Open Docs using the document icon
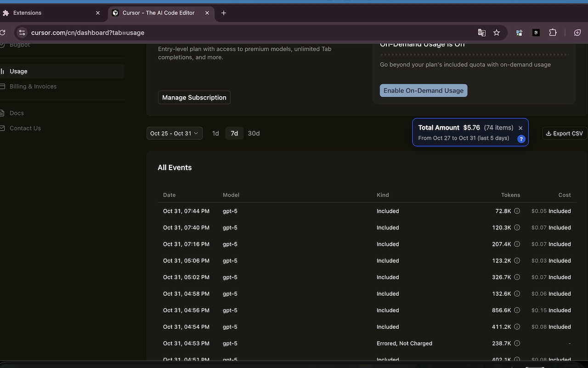The height and width of the screenshot is (368, 588). pos(2,113)
